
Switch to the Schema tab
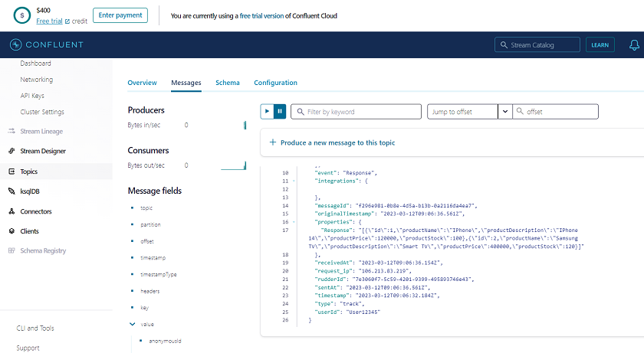tap(227, 83)
